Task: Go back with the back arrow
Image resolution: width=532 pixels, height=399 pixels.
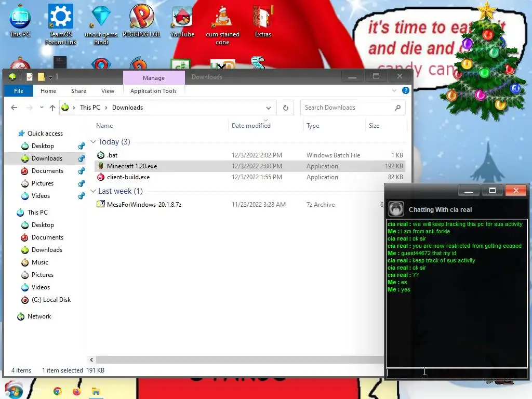Action: pyautogui.click(x=14, y=108)
